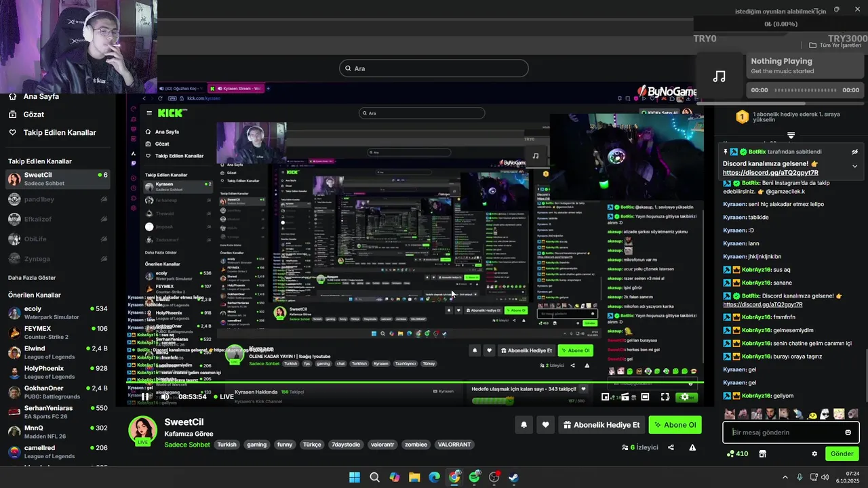Click the Gönder send button

(842, 453)
